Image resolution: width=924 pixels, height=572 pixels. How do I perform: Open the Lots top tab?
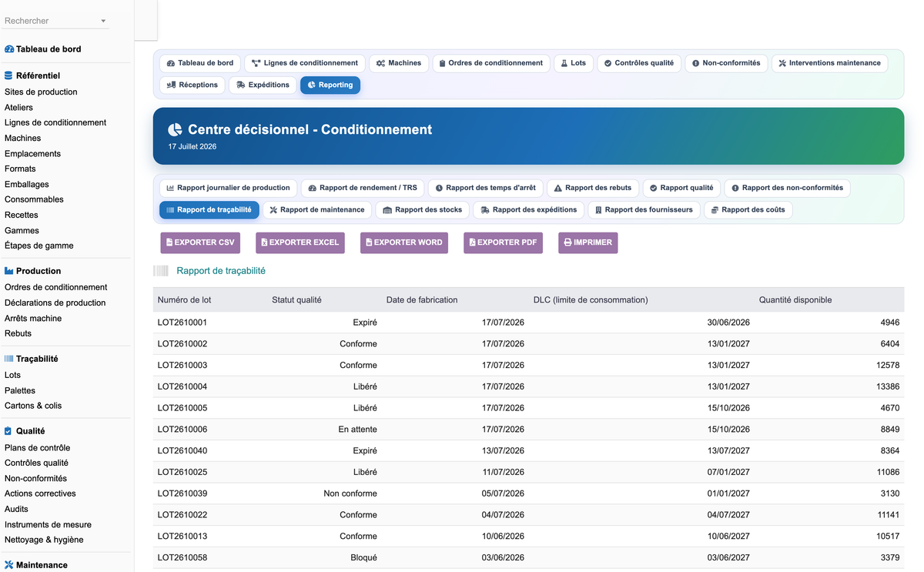(x=574, y=63)
